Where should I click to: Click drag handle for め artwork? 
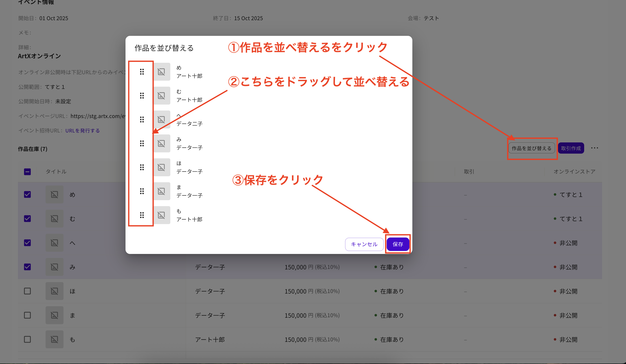(x=142, y=72)
